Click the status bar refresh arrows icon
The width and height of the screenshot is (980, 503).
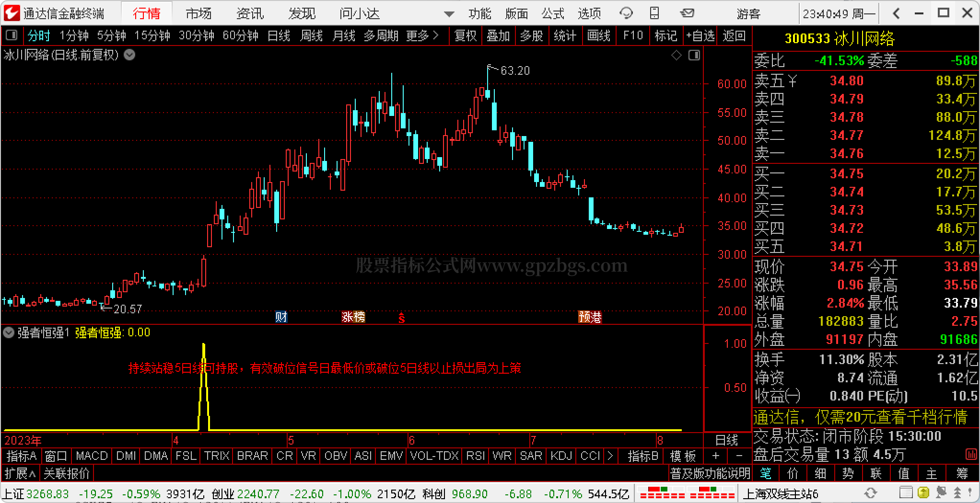870,493
